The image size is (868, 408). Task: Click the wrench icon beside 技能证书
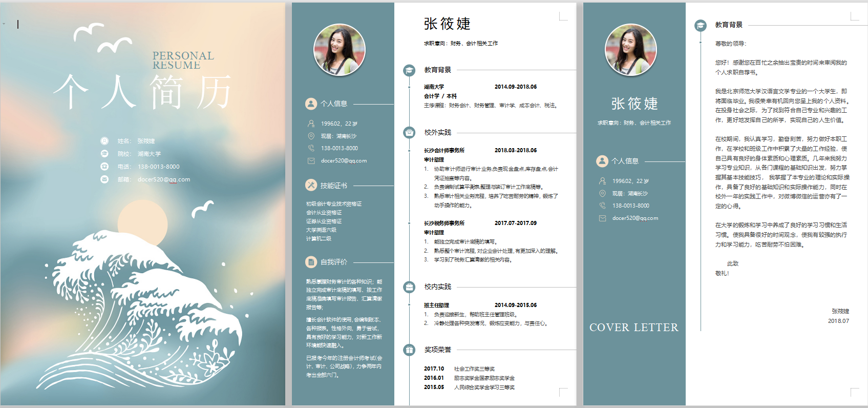point(311,186)
